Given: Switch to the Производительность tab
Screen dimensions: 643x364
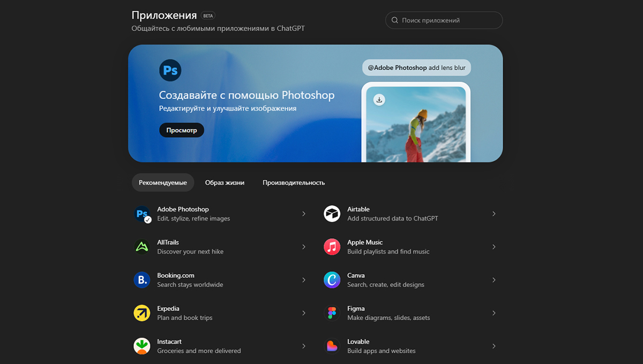Looking at the screenshot, I should pyautogui.click(x=294, y=183).
